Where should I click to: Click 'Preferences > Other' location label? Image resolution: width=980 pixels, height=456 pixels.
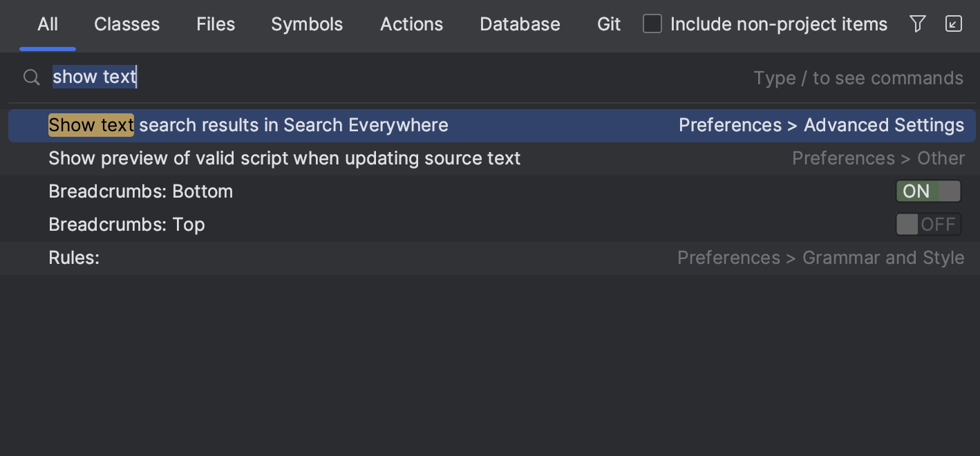pos(878,158)
